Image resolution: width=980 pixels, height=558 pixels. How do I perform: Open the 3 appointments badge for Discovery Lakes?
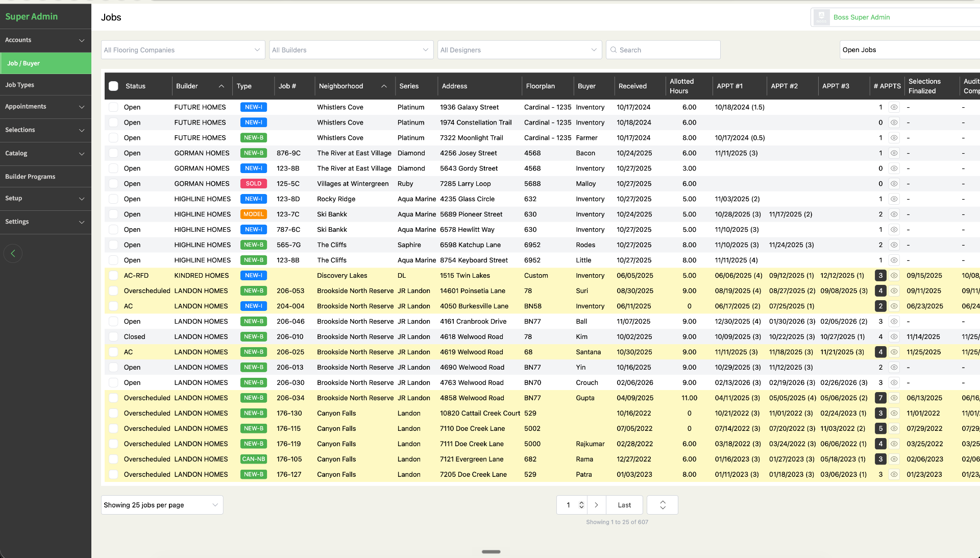[x=880, y=276]
